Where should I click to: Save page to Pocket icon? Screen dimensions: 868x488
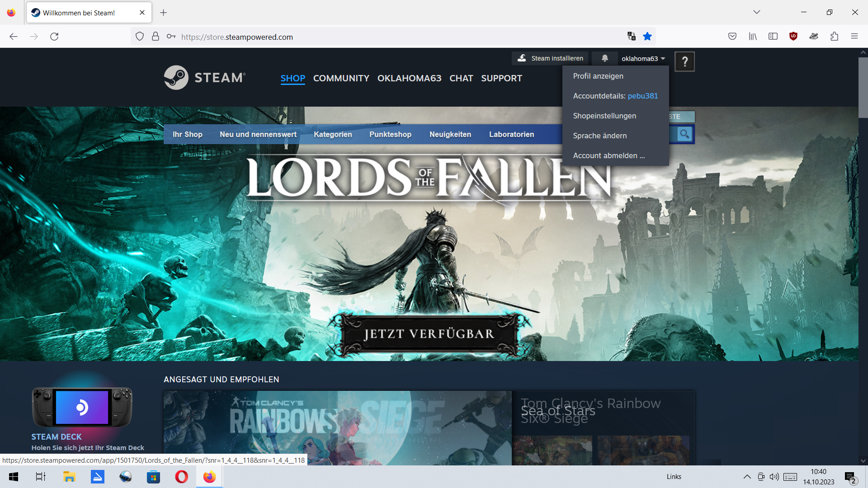[x=732, y=37]
